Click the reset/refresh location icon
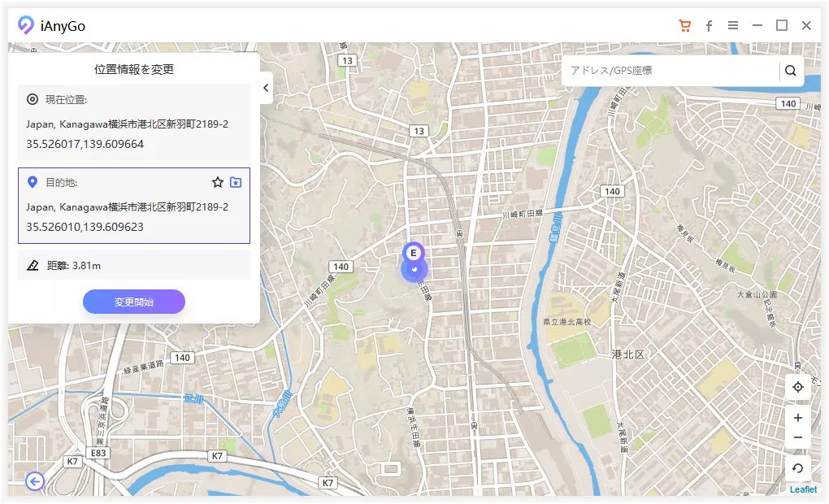The width and height of the screenshot is (829, 504). [798, 468]
